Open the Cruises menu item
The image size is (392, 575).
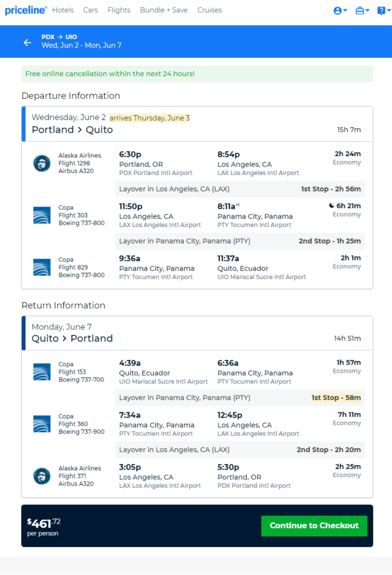click(209, 11)
